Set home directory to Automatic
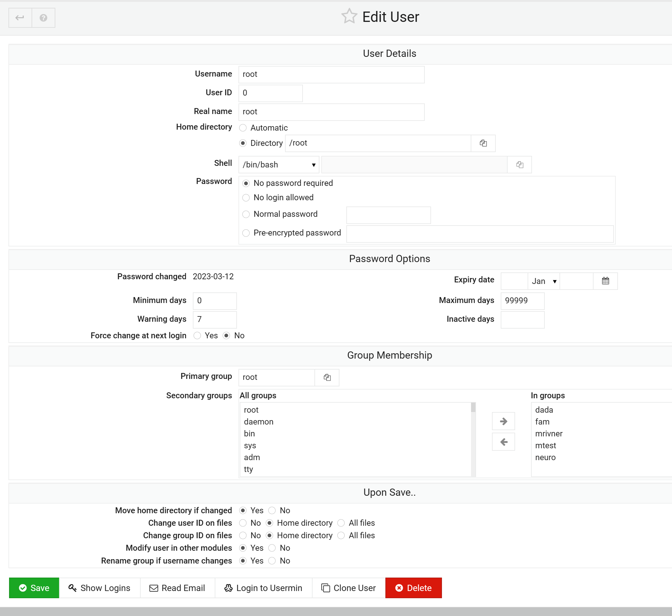This screenshot has height=616, width=672. point(243,128)
